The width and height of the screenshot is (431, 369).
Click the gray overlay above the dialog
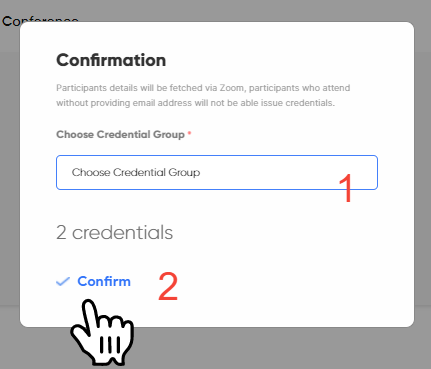[x=233, y=11]
